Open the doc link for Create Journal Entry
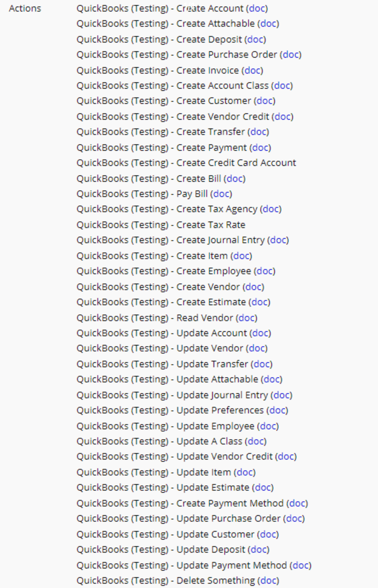 point(279,240)
